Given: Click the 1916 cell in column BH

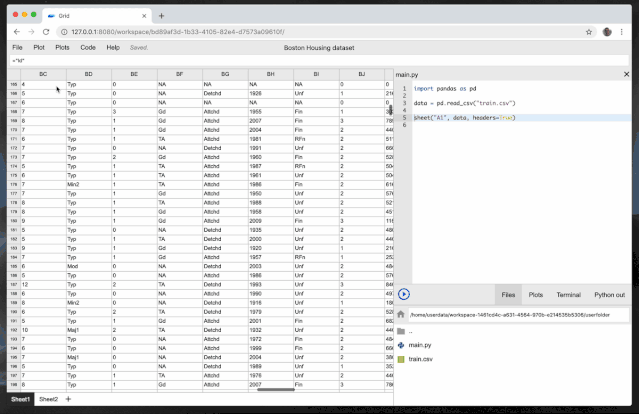Looking at the screenshot, I should (271, 303).
